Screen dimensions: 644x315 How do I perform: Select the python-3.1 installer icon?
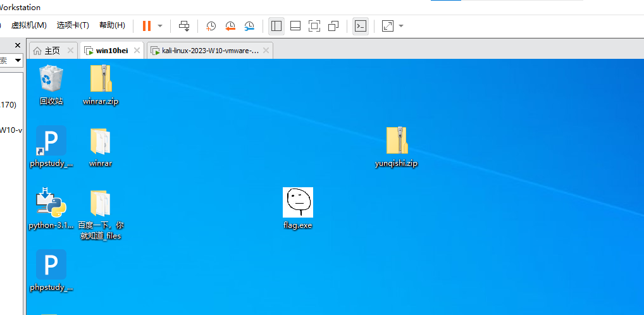pyautogui.click(x=51, y=202)
